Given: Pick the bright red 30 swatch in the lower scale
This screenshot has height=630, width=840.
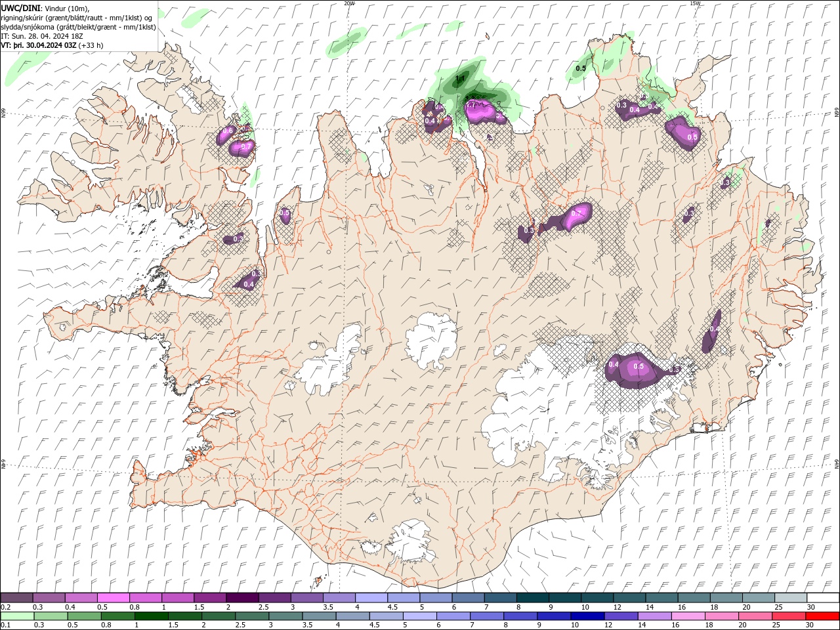Looking at the screenshot, I should pos(822,616).
